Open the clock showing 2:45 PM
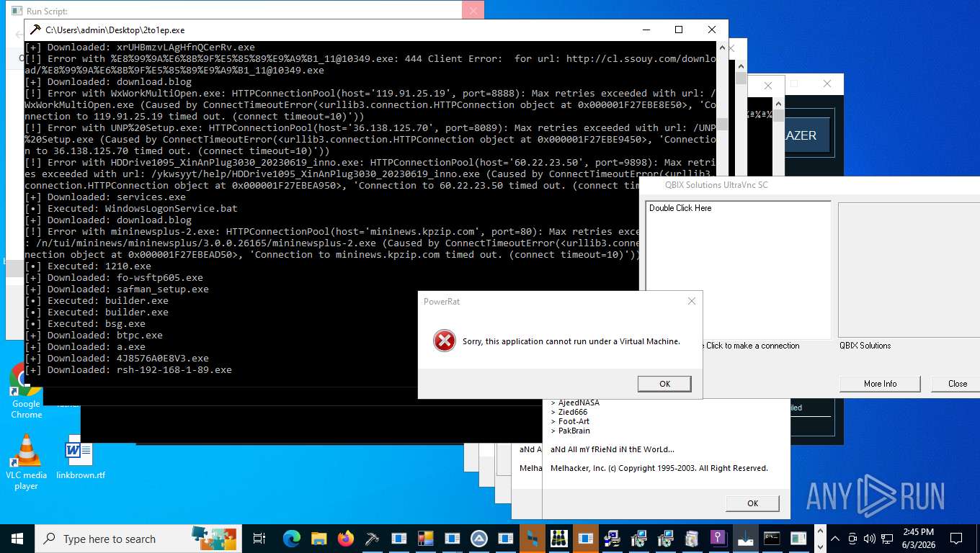 coord(918,539)
